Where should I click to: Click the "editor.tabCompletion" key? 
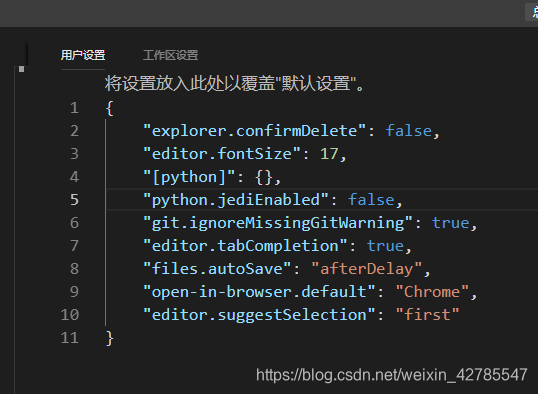245,246
